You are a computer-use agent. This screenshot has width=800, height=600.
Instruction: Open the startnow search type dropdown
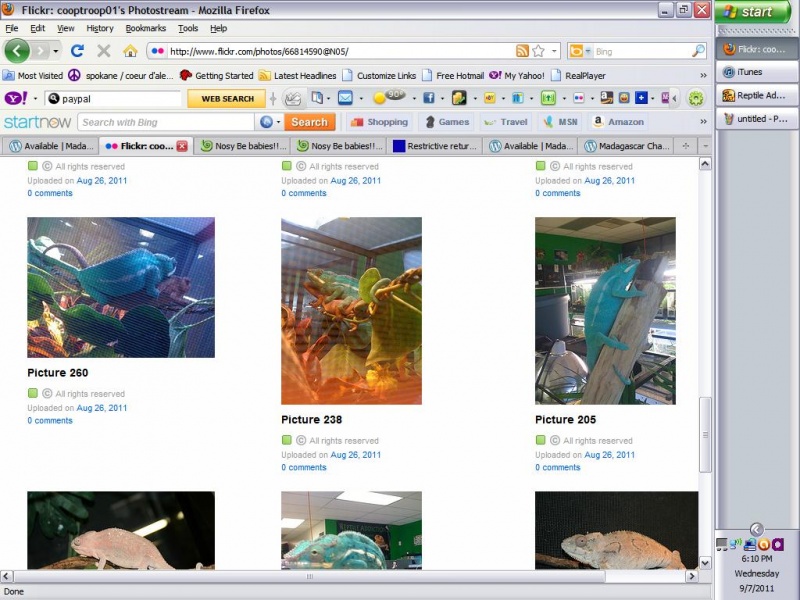point(278,122)
